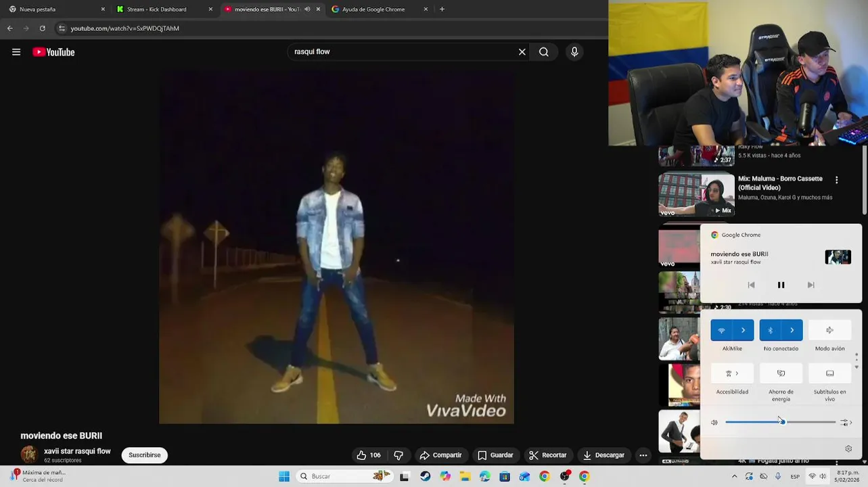The height and width of the screenshot is (487, 868).
Task: Open Mix Maluma Borro Cassette thumbnail
Action: coord(696,195)
